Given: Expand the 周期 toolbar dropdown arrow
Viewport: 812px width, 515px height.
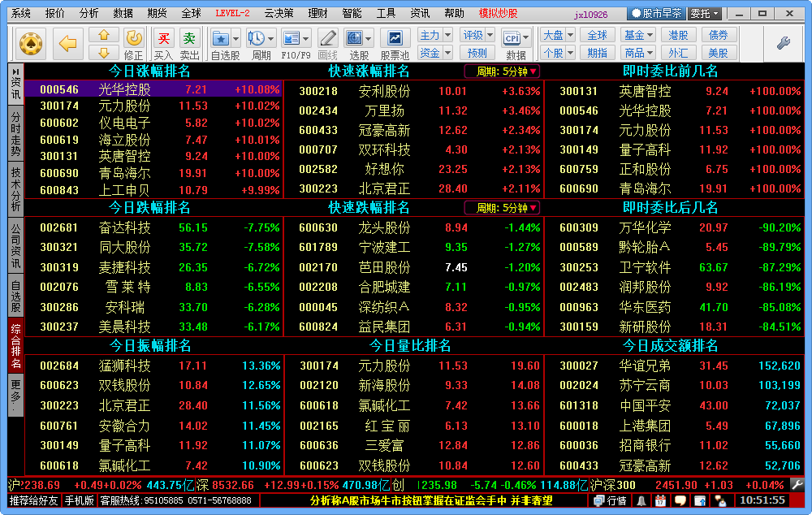Looking at the screenshot, I should tap(270, 39).
